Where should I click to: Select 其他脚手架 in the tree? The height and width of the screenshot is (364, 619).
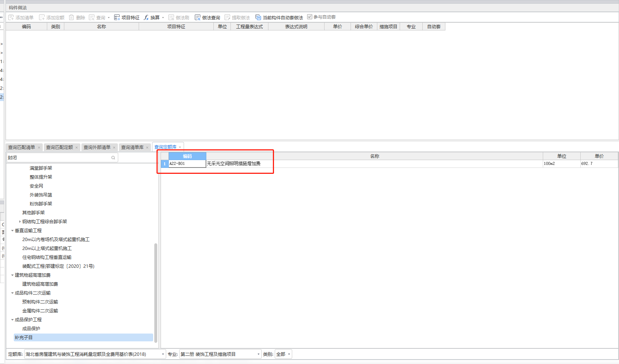tap(33, 213)
